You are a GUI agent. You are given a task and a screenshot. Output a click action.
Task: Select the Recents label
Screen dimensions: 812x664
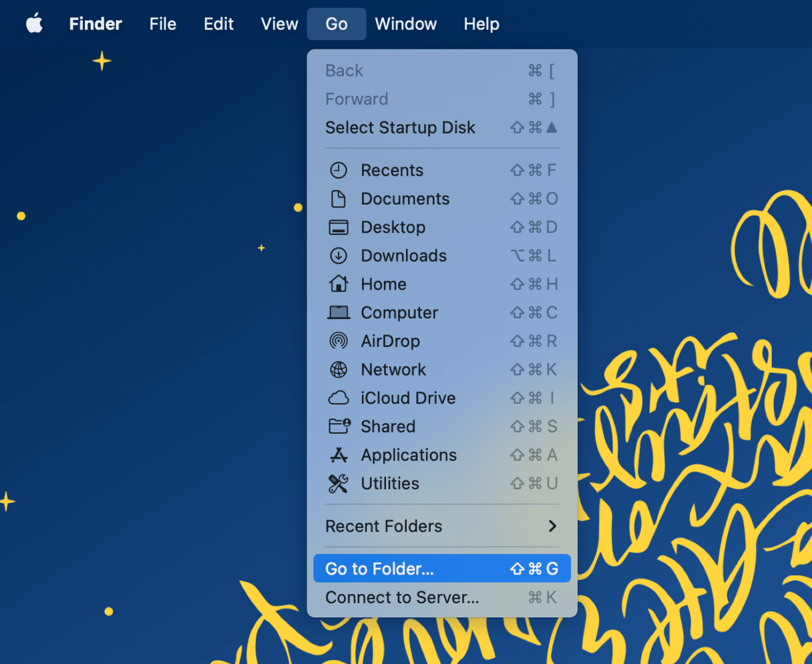pyautogui.click(x=392, y=170)
